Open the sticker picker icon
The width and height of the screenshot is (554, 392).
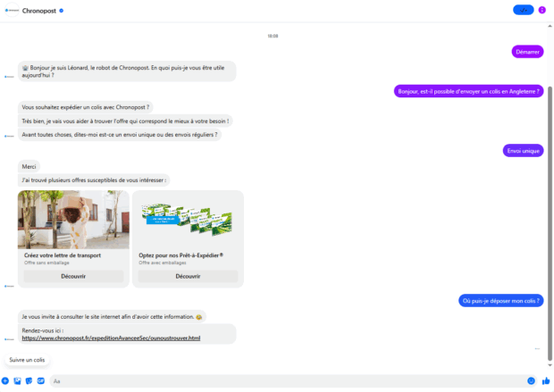(29, 381)
